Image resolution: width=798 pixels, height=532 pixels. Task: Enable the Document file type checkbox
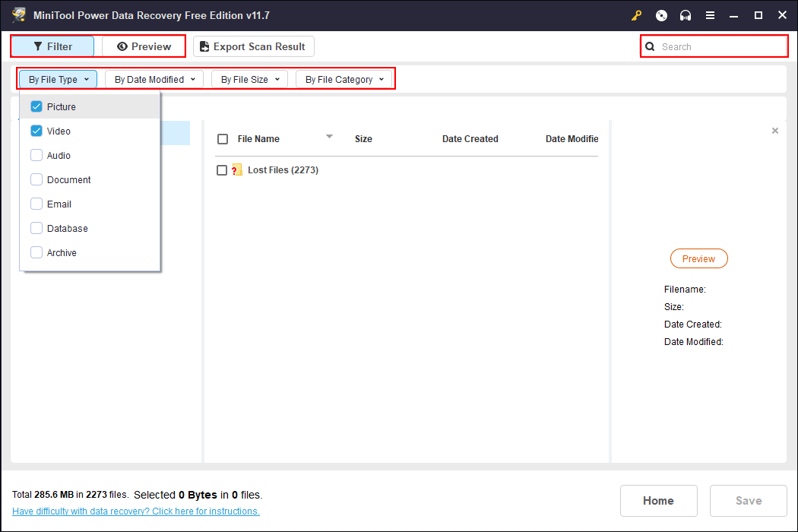click(36, 179)
